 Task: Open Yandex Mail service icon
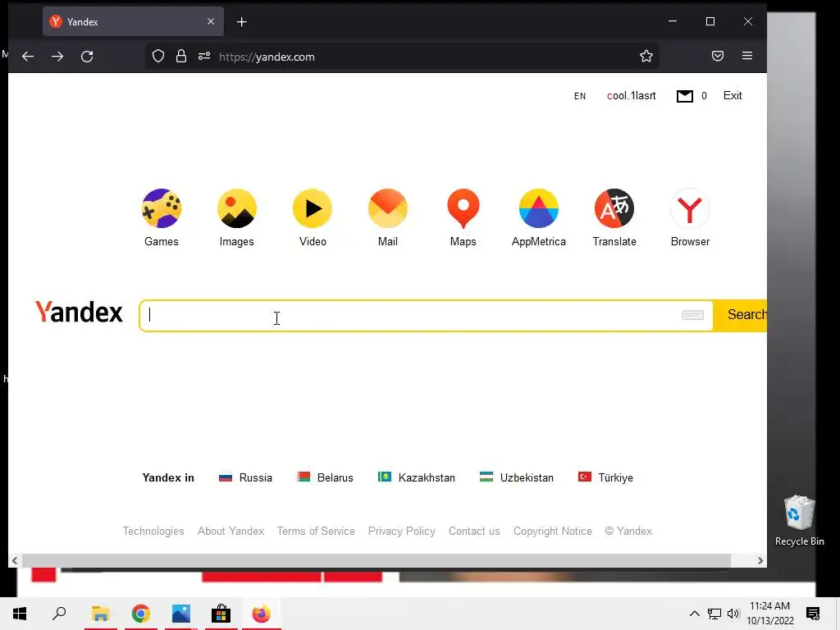coord(388,209)
